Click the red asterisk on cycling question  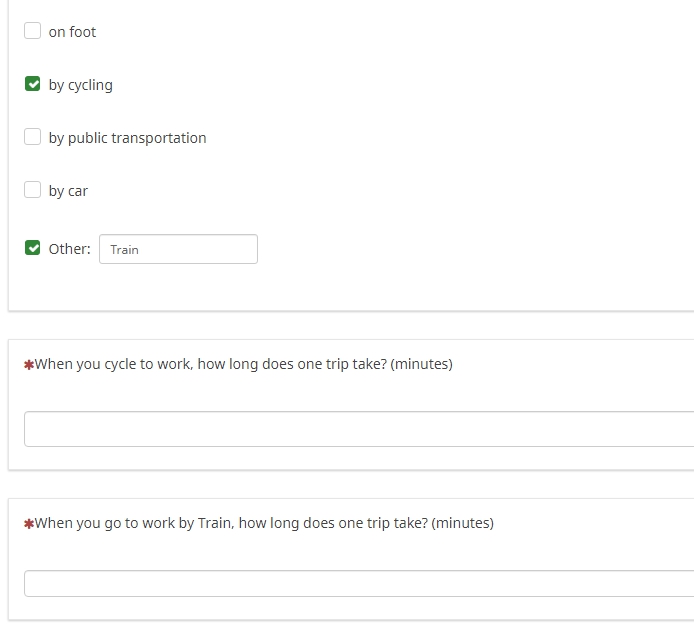click(x=29, y=365)
